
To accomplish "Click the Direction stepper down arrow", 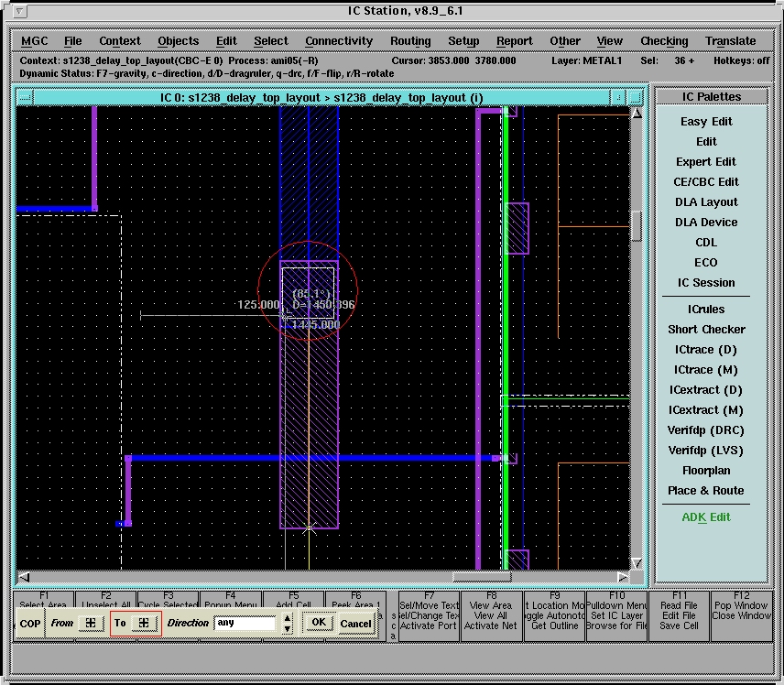I will pyautogui.click(x=288, y=628).
